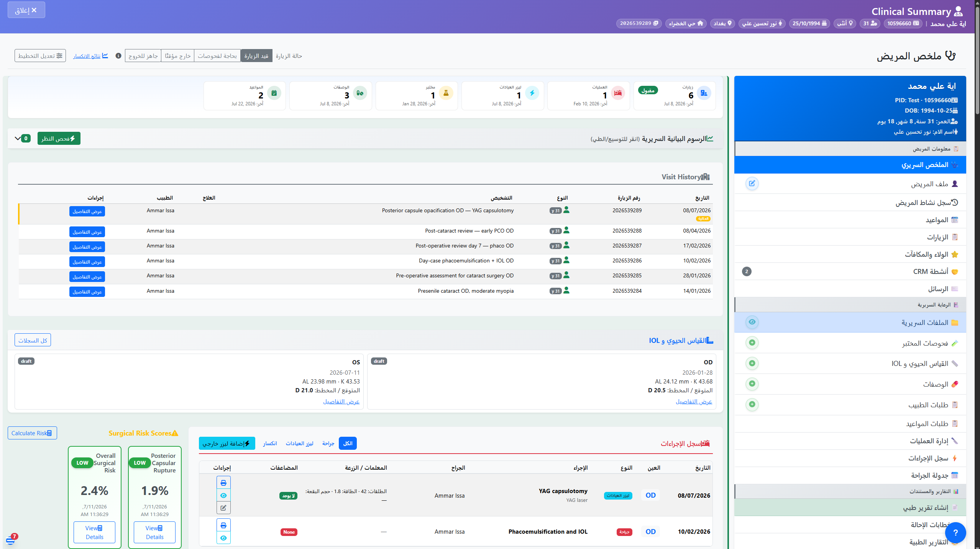Image resolution: width=980 pixels, height=549 pixels.
Task: Open الملخص السريري in the sidebar
Action: [x=850, y=165]
